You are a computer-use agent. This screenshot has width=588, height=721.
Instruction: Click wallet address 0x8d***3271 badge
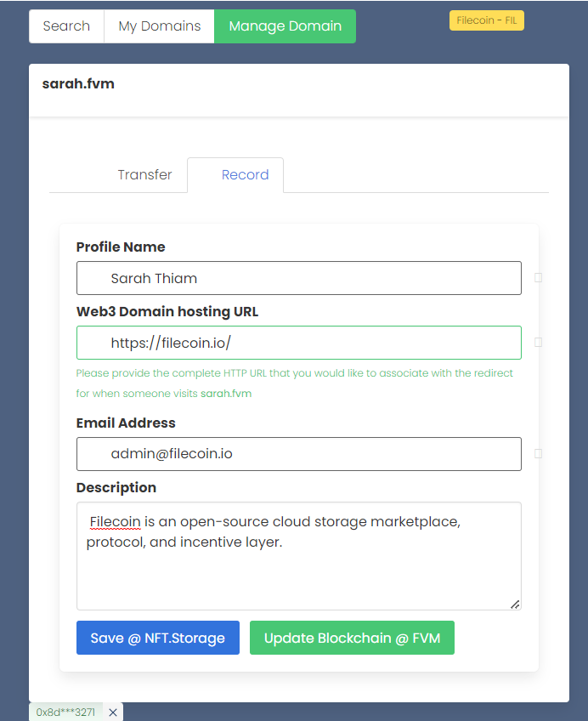coord(65,712)
